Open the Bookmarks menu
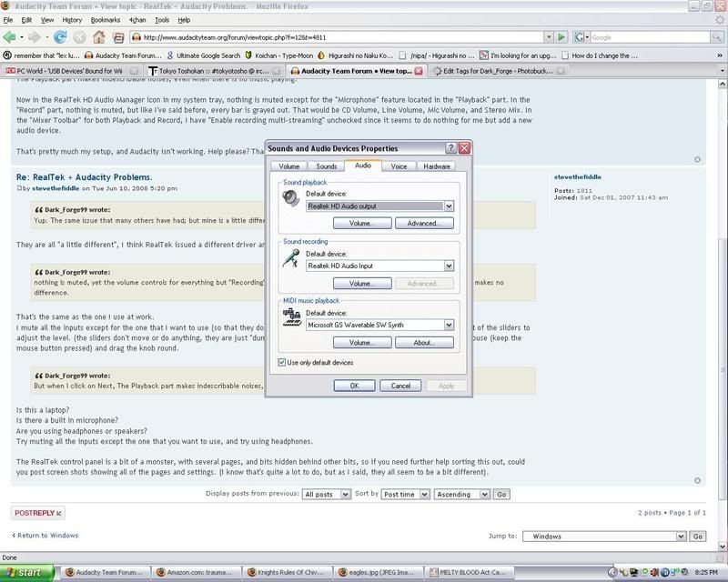 pos(105,19)
